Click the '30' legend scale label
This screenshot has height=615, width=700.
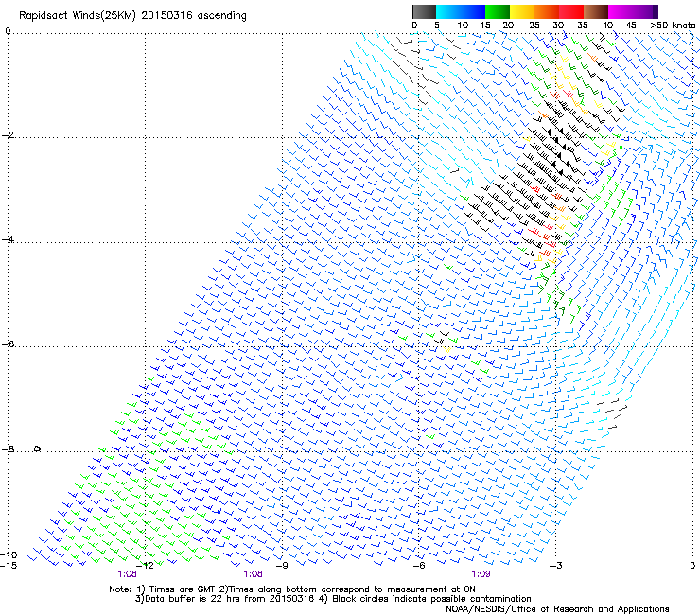pos(558,26)
